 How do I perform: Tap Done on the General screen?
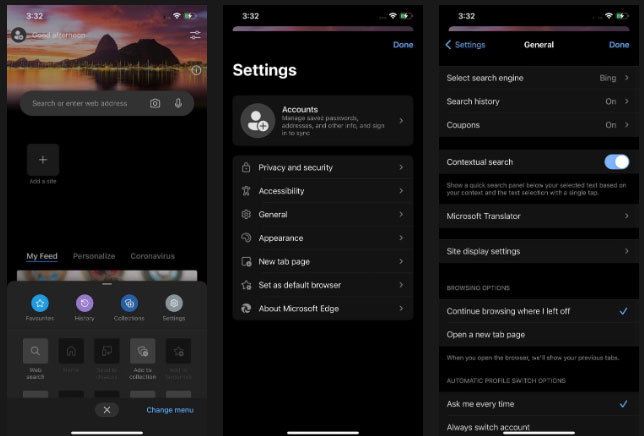click(x=619, y=45)
